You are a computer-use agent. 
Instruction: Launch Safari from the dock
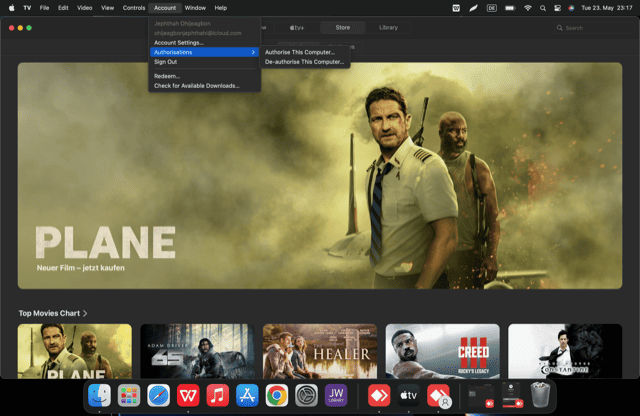pyautogui.click(x=158, y=394)
